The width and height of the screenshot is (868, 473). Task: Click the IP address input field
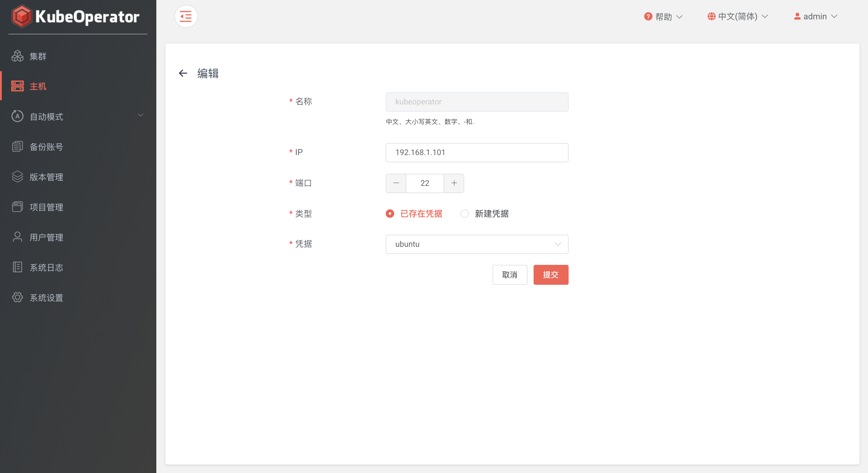click(x=477, y=152)
